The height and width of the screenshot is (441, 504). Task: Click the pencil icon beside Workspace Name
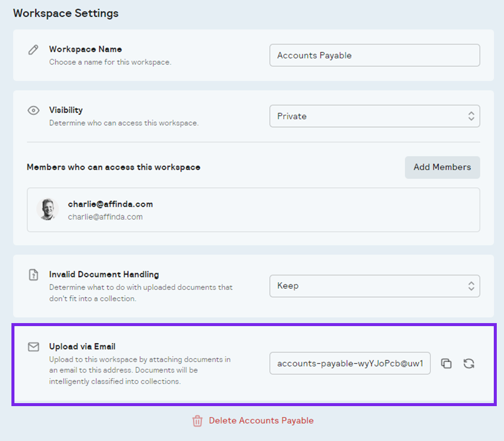tap(33, 50)
